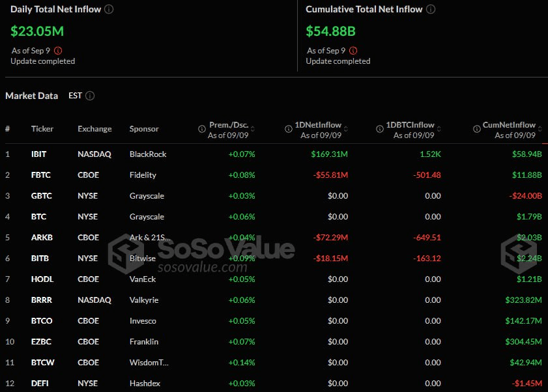The height and width of the screenshot is (392, 548).
Task: Click the $23.05M daily inflow value
Action: click(37, 31)
